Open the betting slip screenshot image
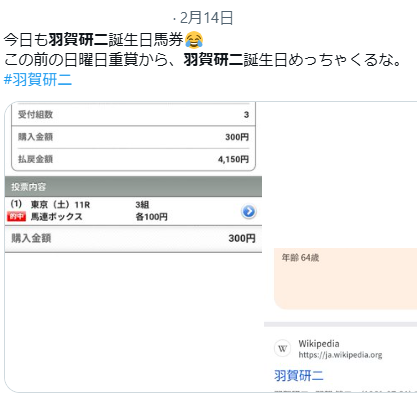 (134, 247)
